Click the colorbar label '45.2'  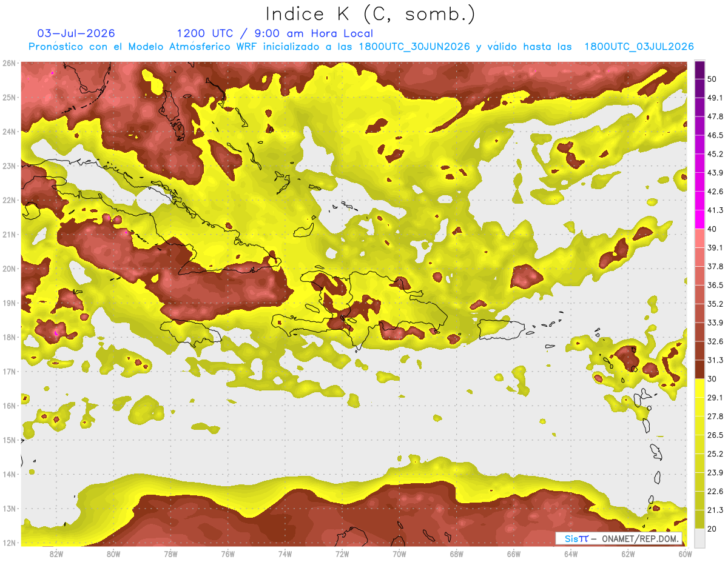(x=715, y=154)
